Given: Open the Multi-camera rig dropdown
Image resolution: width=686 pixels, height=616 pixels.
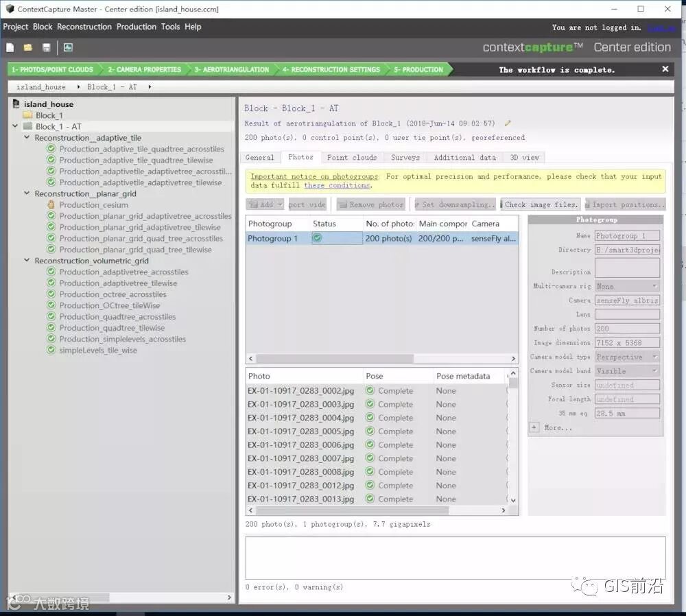Looking at the screenshot, I should tap(627, 286).
